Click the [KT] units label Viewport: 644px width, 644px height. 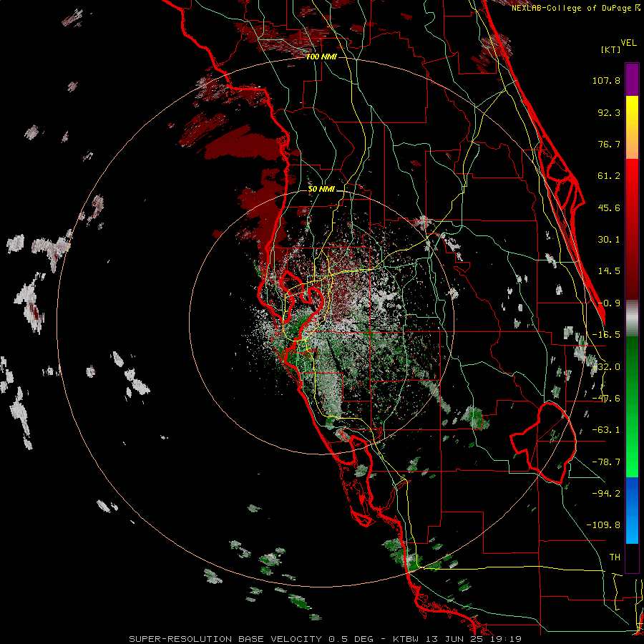[x=610, y=49]
